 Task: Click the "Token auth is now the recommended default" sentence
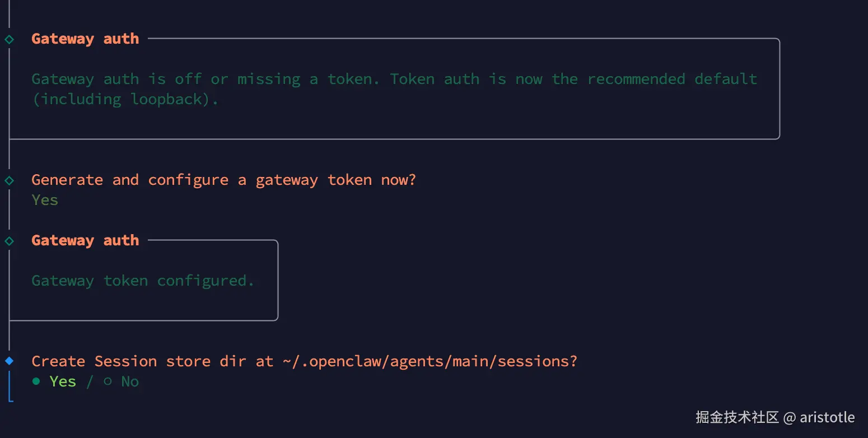[x=573, y=79]
